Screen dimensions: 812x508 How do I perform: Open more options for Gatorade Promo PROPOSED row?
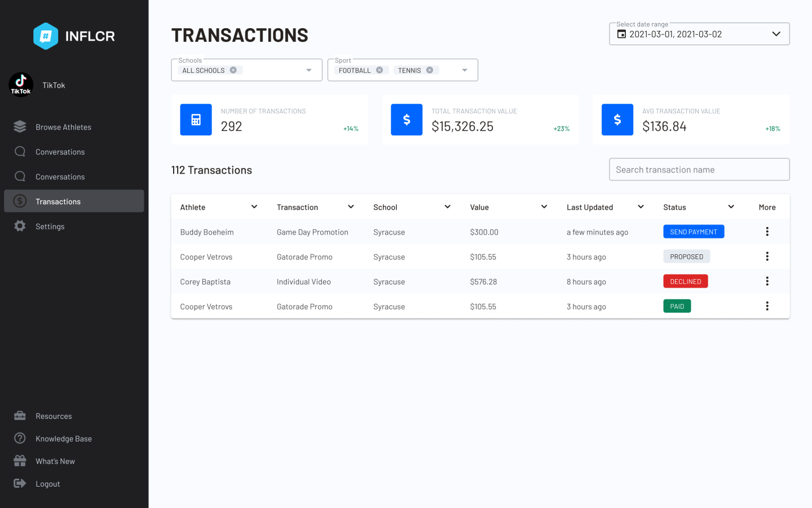pos(767,257)
